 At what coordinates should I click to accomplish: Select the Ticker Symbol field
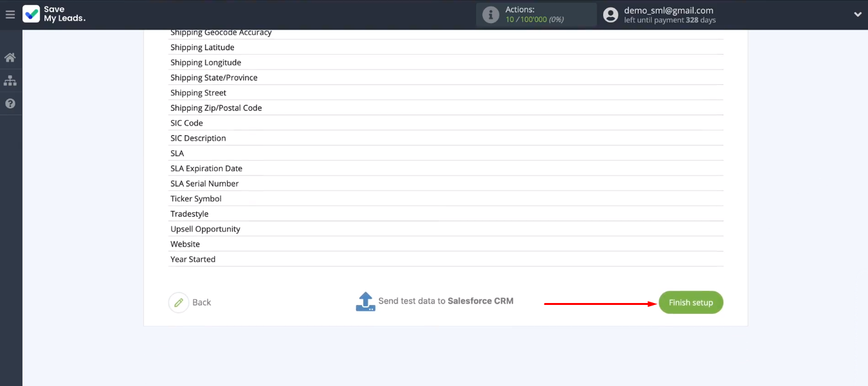coord(446,199)
